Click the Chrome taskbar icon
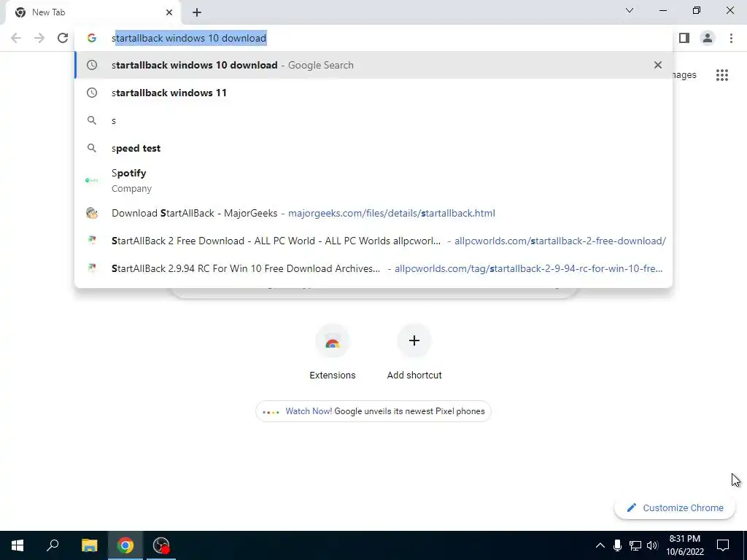Image resolution: width=747 pixels, height=560 pixels. (125, 545)
